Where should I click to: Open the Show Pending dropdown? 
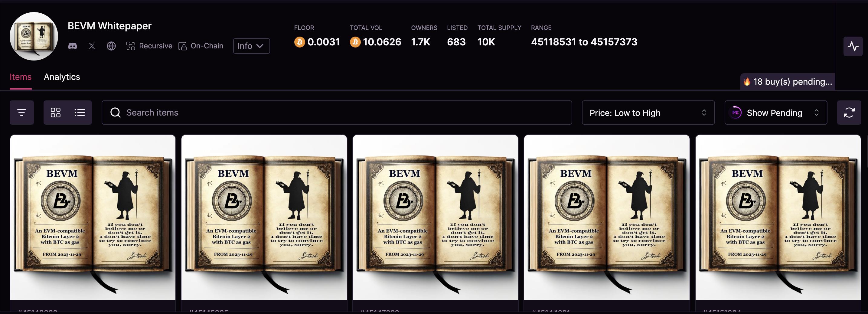click(776, 113)
